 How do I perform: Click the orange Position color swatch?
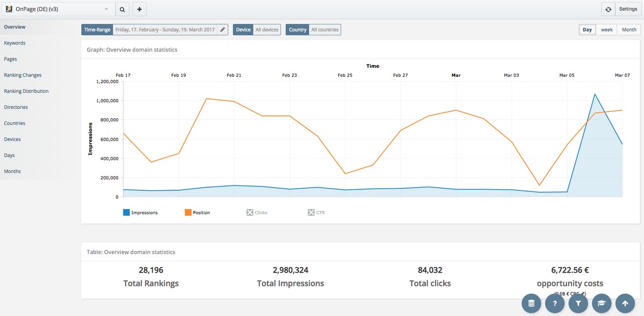tap(188, 213)
